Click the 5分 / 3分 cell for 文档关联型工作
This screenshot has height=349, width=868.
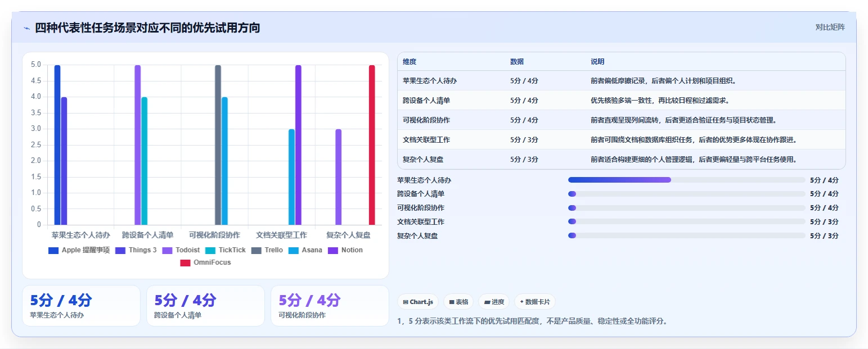(524, 140)
